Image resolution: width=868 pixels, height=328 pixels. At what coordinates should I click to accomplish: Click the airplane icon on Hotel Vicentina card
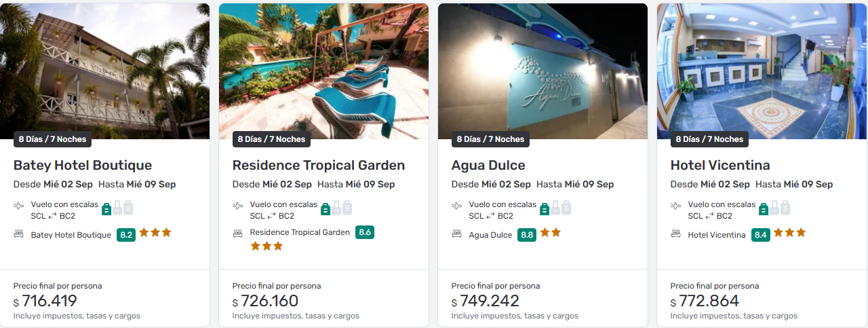click(675, 205)
